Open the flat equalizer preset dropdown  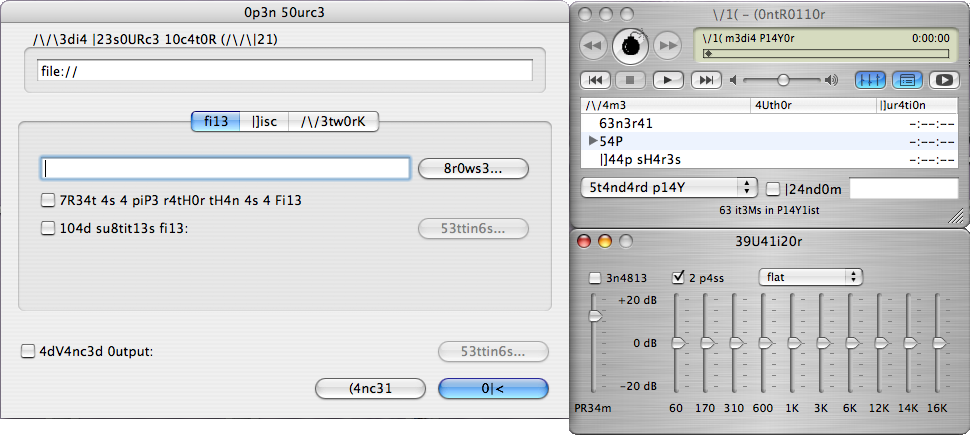[x=810, y=276]
